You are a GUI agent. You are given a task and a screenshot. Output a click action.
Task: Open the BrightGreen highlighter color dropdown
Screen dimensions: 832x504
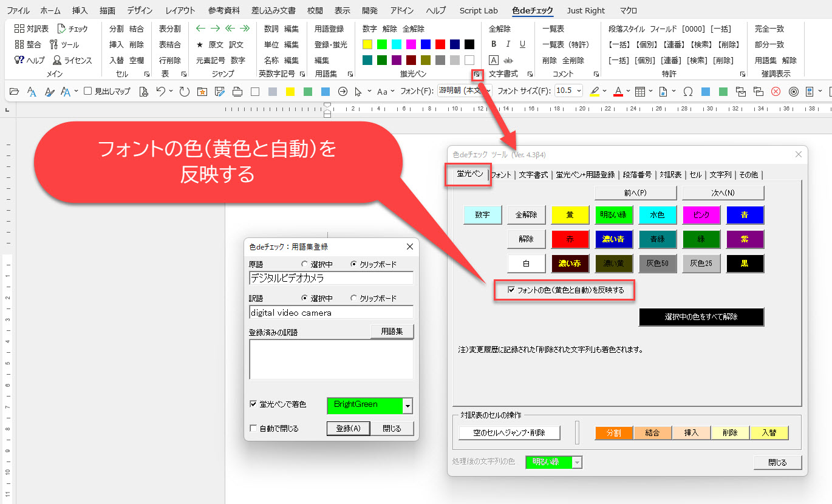click(408, 406)
